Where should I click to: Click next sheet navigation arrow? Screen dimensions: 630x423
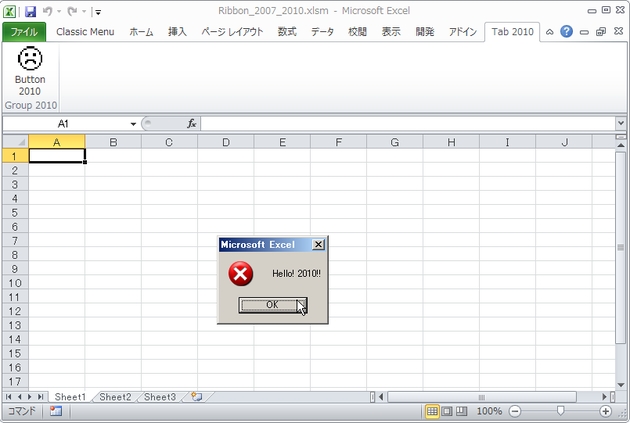click(x=29, y=397)
